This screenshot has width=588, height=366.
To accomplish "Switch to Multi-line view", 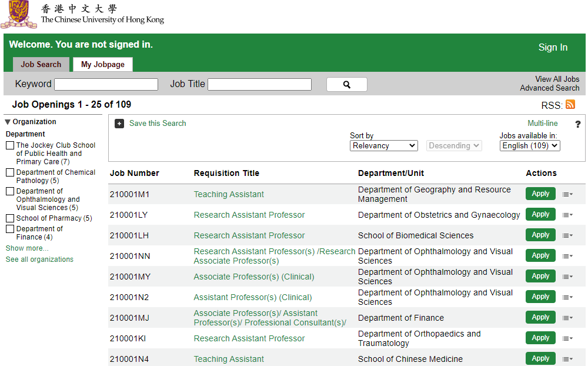I will pos(543,124).
